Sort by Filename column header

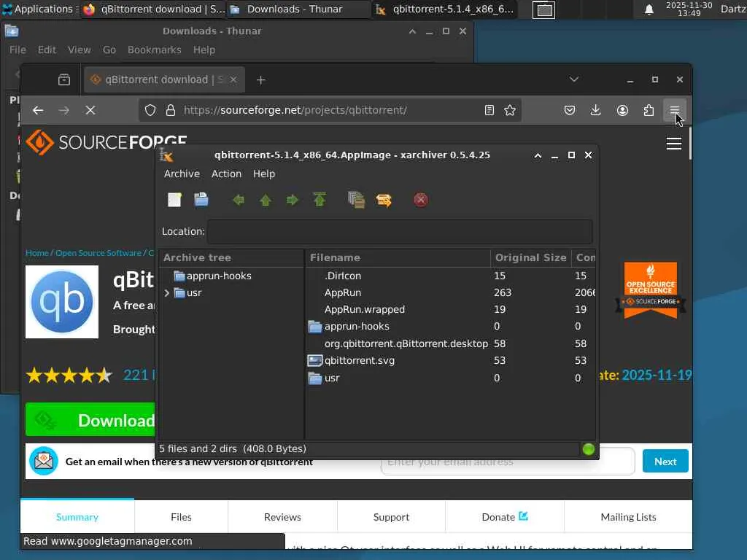(398, 257)
